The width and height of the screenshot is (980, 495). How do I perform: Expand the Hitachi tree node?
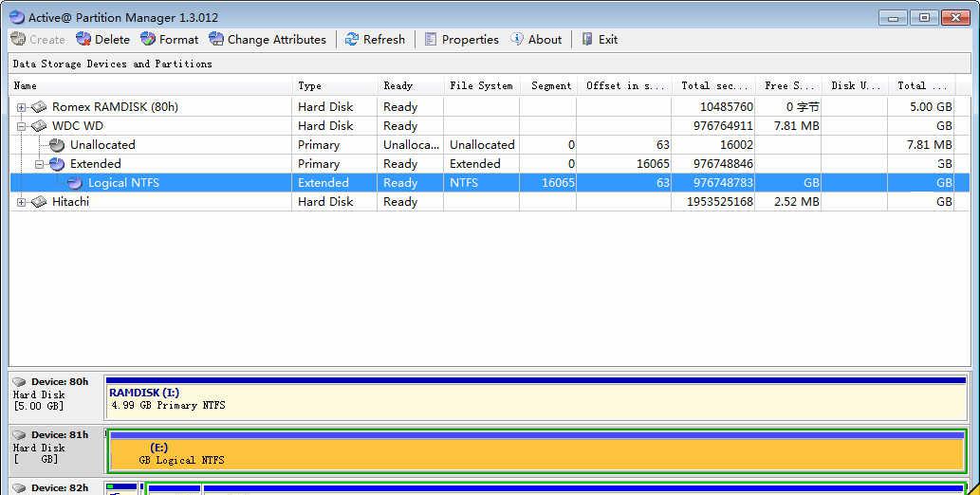pyautogui.click(x=21, y=202)
